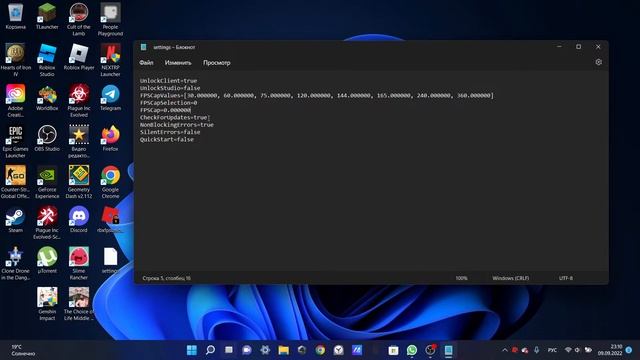Select Slime Rancher desktop icon

click(x=79, y=264)
